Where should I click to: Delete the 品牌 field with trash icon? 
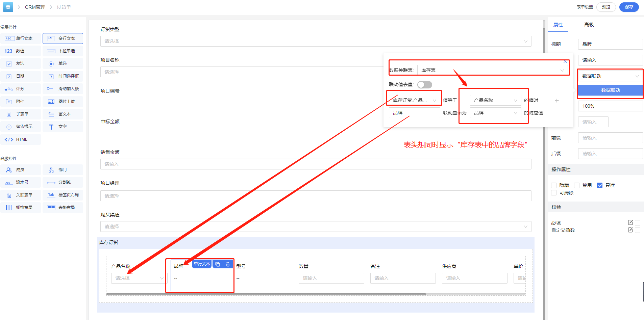[x=228, y=264]
